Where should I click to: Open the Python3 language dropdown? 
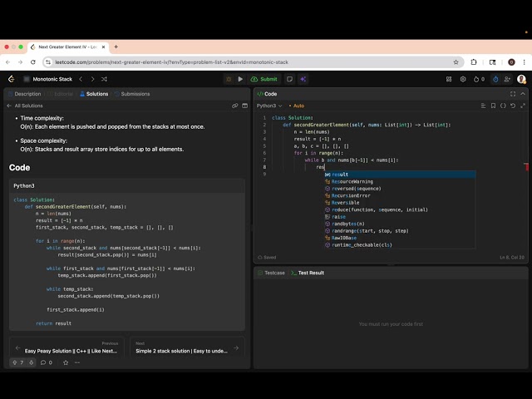pos(269,106)
